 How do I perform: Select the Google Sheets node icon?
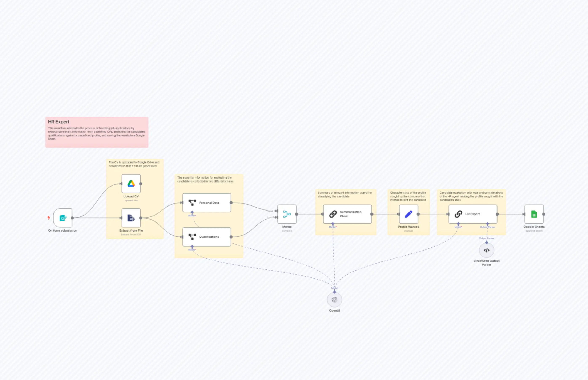[x=534, y=214]
